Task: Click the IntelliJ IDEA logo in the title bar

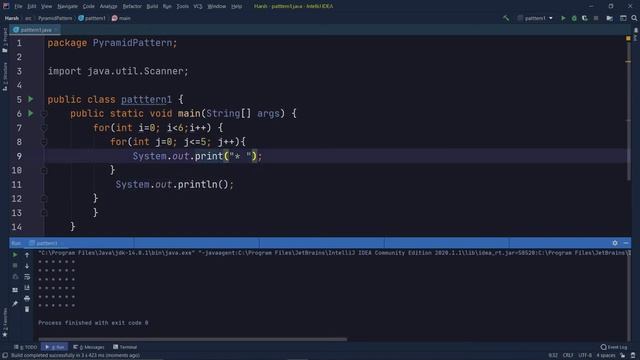Action: [x=6, y=6]
